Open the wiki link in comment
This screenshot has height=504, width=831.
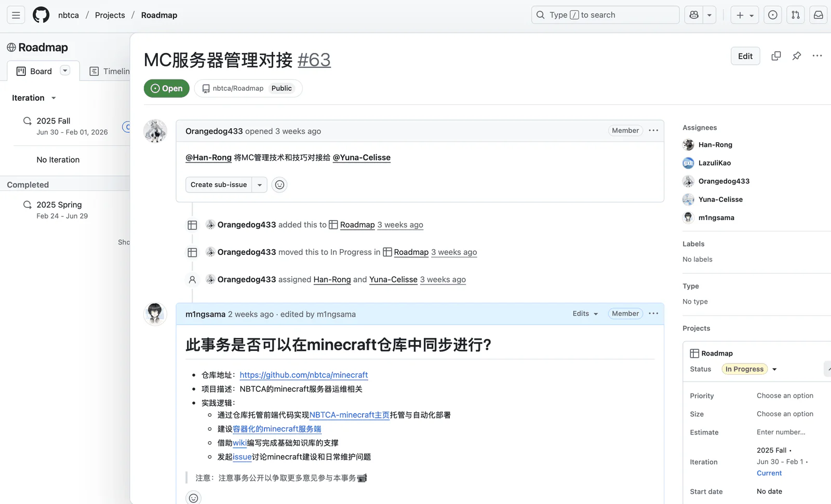(240, 443)
